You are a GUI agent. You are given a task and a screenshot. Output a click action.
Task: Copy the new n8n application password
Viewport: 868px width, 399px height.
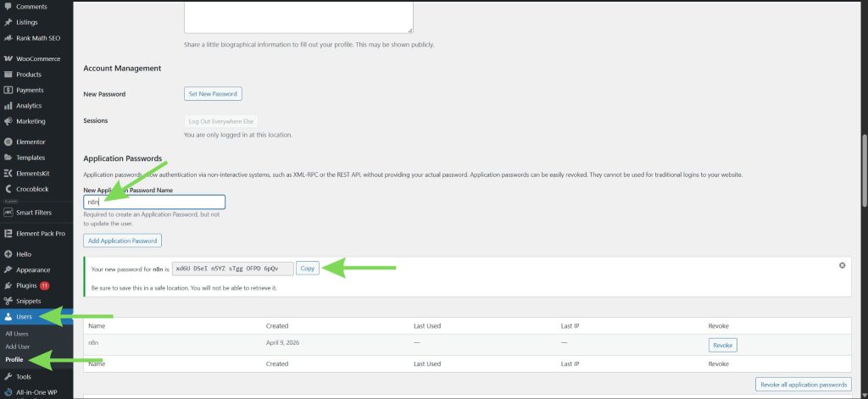pos(307,269)
